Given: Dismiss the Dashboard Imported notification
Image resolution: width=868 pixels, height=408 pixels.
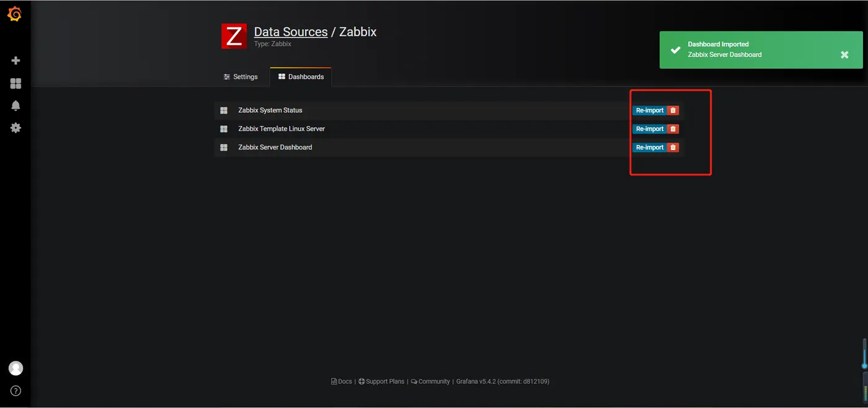Looking at the screenshot, I should (x=844, y=55).
